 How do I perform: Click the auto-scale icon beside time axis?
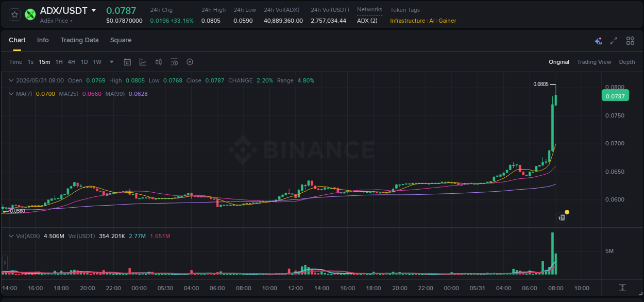pos(622,288)
